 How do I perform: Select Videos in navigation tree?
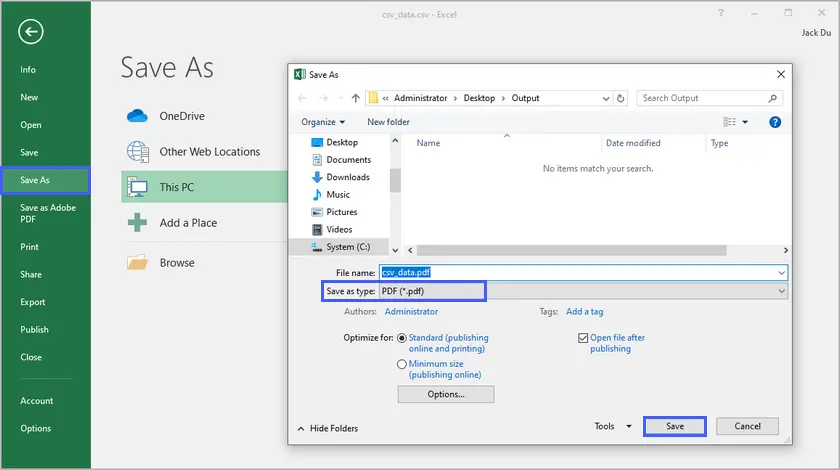pos(332,229)
